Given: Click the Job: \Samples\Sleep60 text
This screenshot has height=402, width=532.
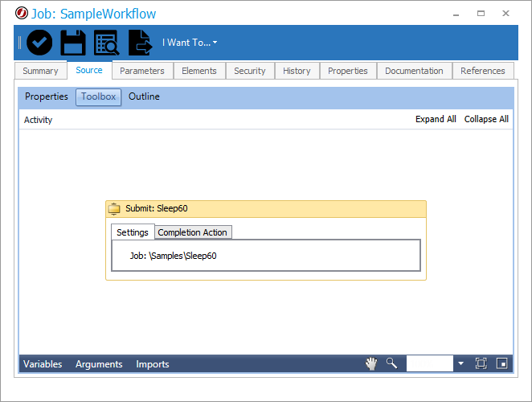Looking at the screenshot, I should click(173, 256).
